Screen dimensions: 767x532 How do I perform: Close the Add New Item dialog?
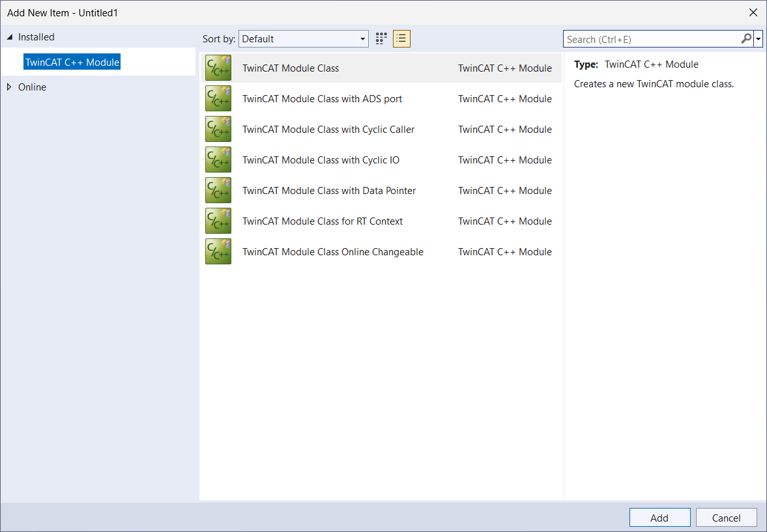(x=753, y=13)
